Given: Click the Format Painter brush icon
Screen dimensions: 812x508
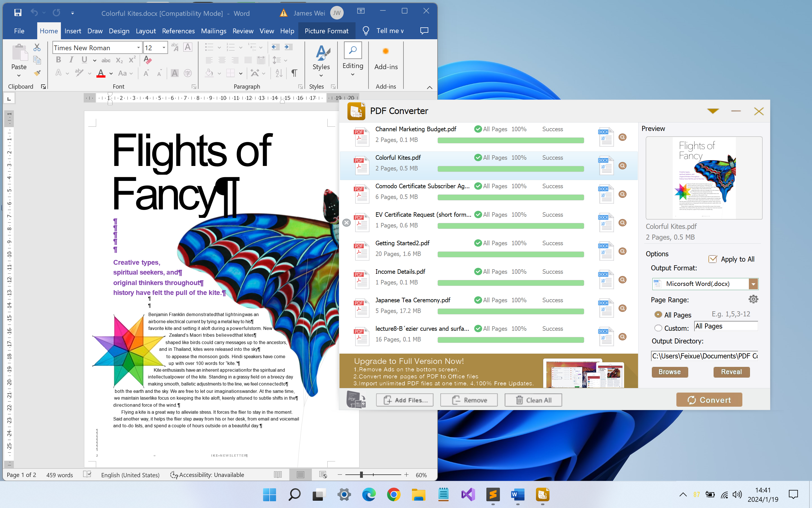Looking at the screenshot, I should (x=37, y=73).
